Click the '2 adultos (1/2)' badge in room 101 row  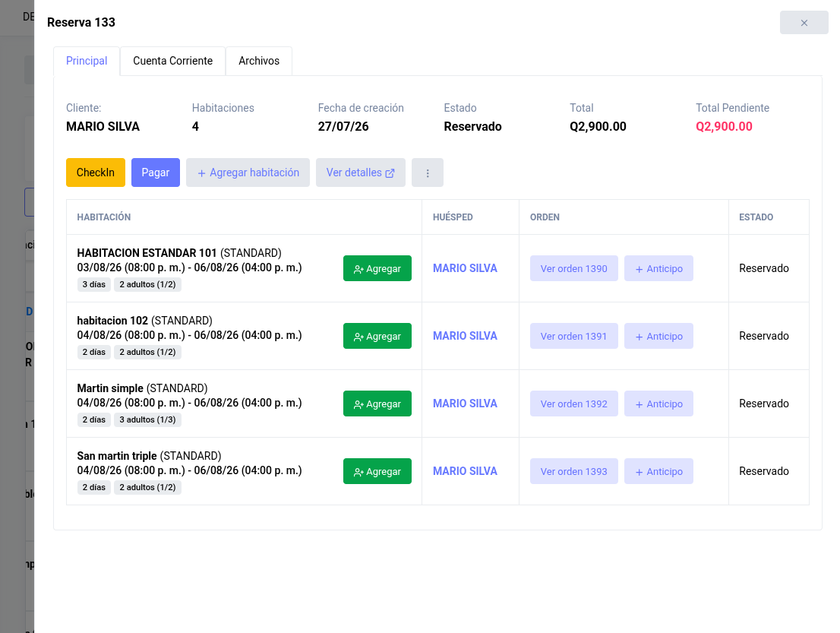[x=147, y=285]
